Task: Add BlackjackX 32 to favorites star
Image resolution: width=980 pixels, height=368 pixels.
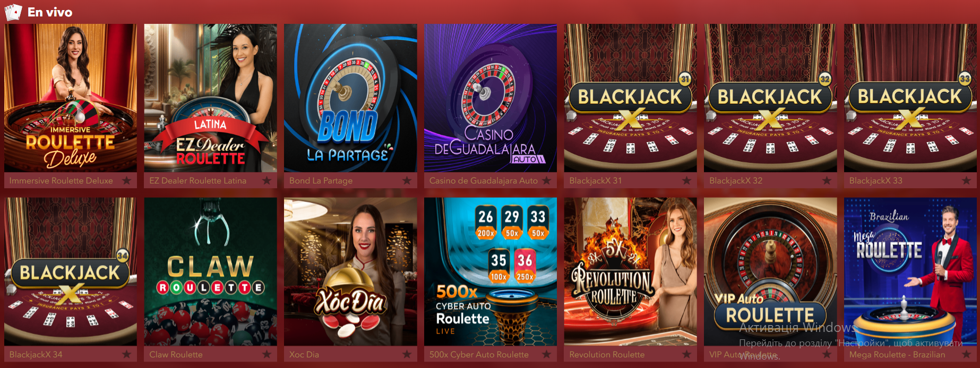Action: click(x=827, y=180)
